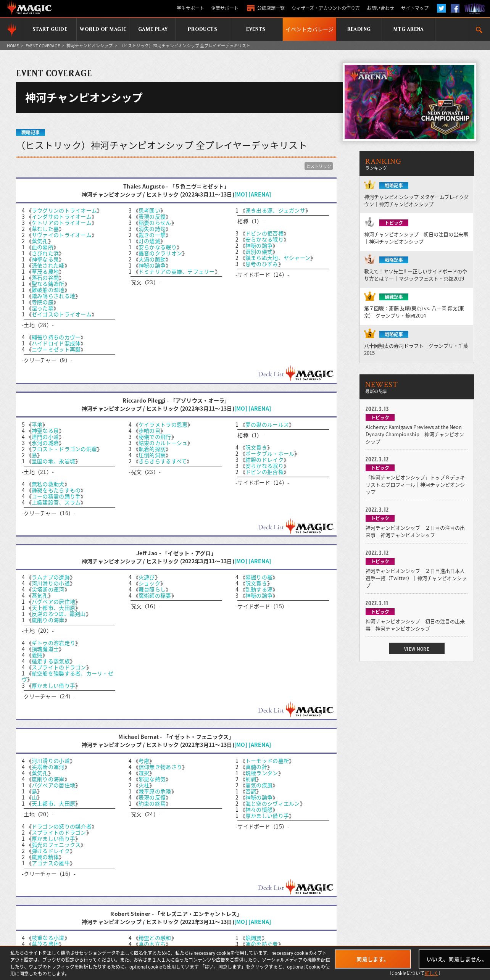Open the card 《ニヴ＝ミゼット再誕》
Screen dimensions: 490x980
56,350
